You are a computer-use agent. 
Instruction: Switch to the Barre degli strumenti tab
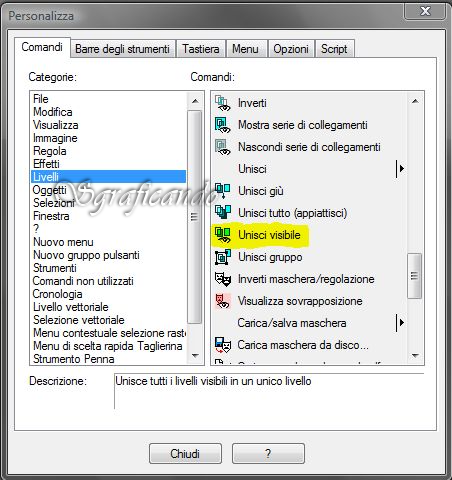(122, 49)
